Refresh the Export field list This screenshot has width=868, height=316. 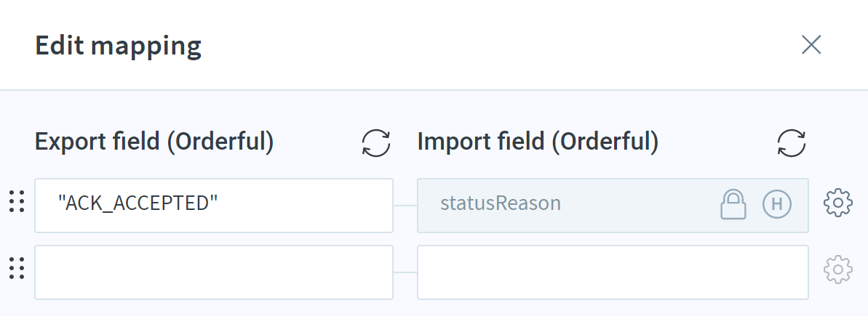pos(376,144)
